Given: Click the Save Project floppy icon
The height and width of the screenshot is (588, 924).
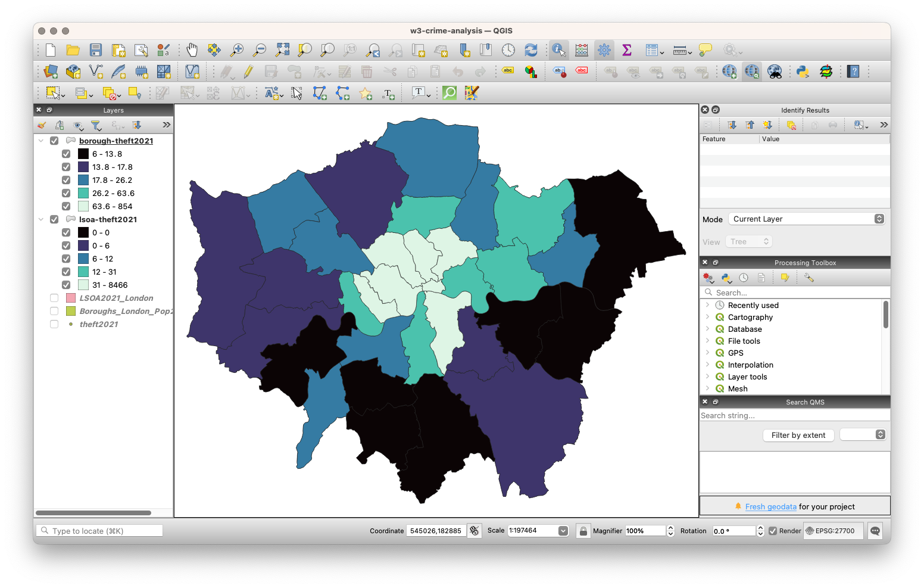Looking at the screenshot, I should (96, 50).
